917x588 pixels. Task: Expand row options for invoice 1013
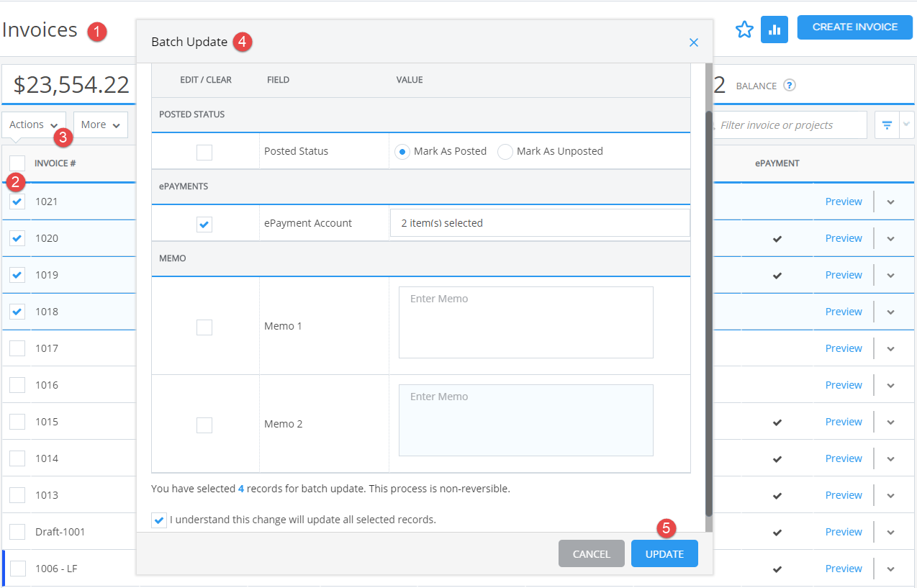click(x=890, y=495)
